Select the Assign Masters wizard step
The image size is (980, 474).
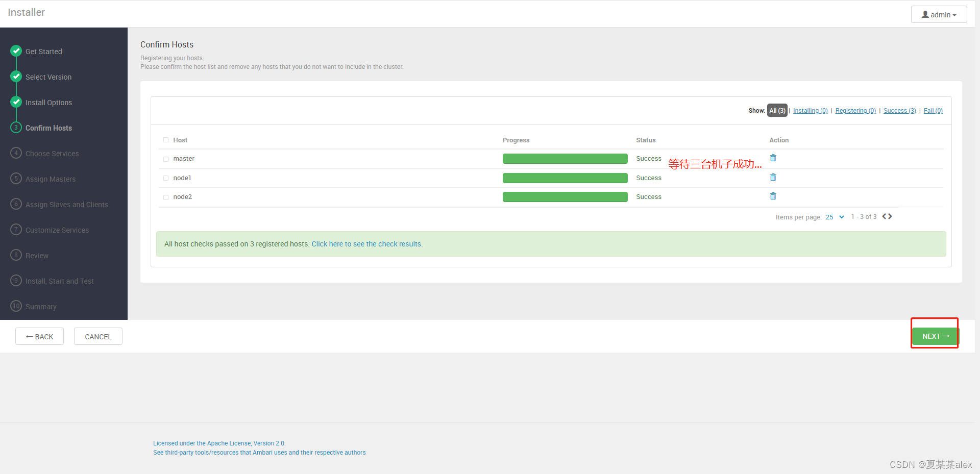tap(51, 179)
